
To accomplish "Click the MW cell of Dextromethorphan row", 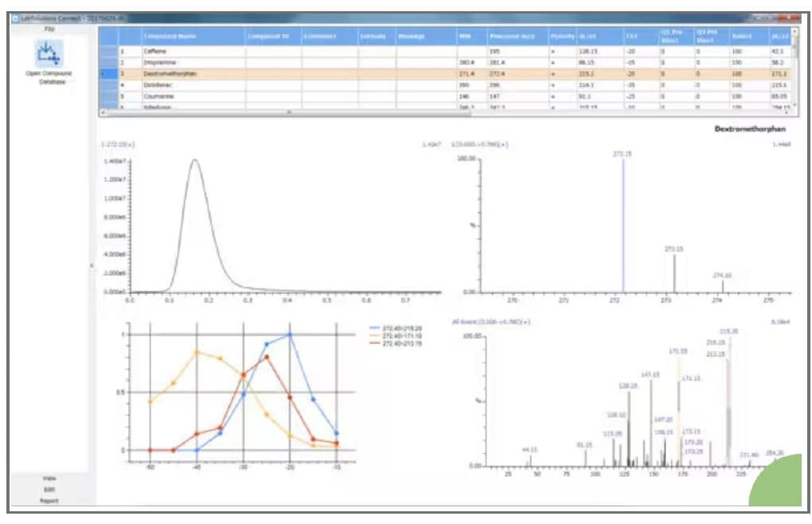I will click(472, 74).
